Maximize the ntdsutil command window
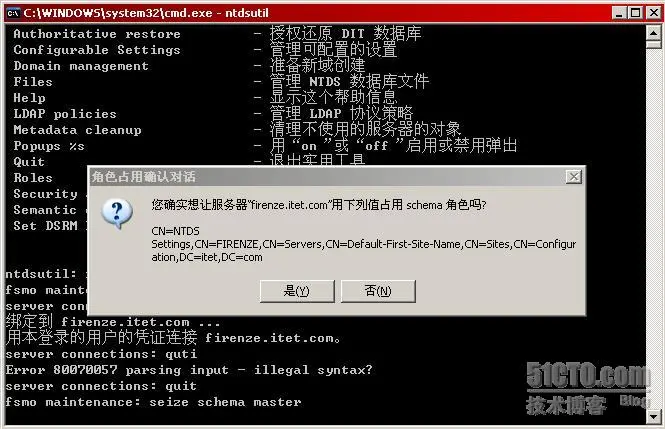 tap(636, 13)
